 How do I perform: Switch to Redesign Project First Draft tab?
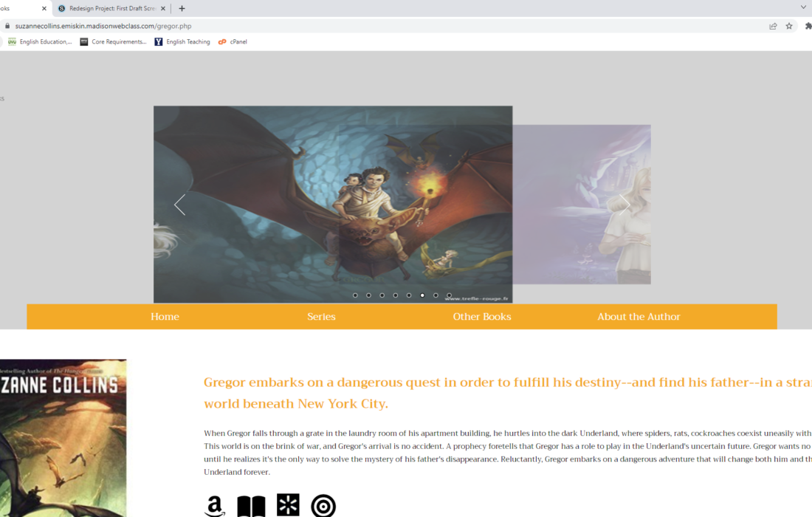click(111, 8)
